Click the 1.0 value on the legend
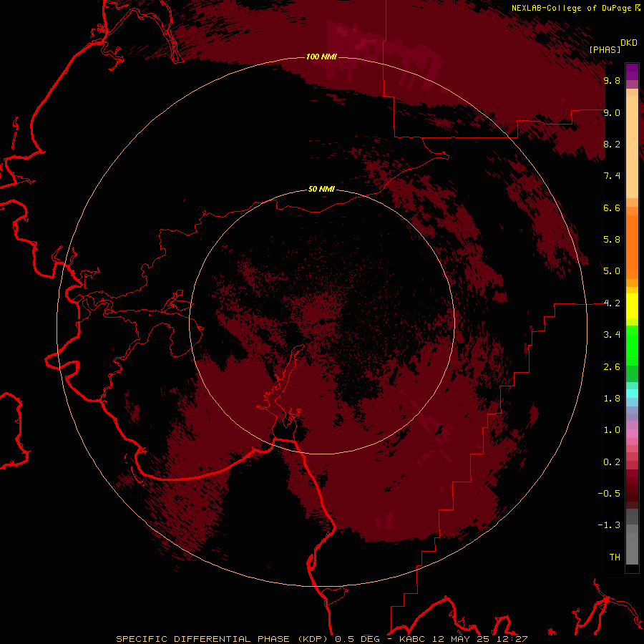The image size is (644, 644). pyautogui.click(x=612, y=430)
